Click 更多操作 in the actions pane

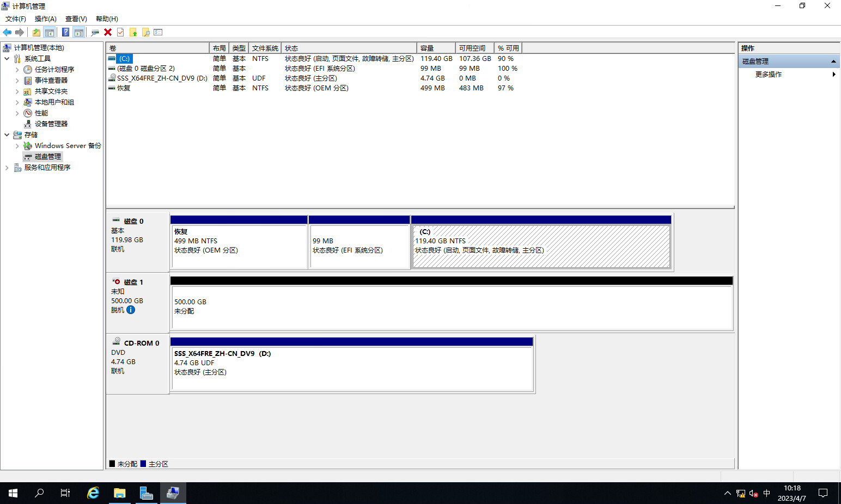(768, 75)
